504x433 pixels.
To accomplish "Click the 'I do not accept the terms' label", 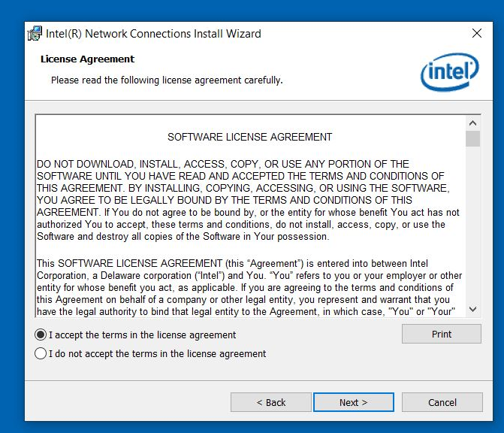I will click(158, 354).
